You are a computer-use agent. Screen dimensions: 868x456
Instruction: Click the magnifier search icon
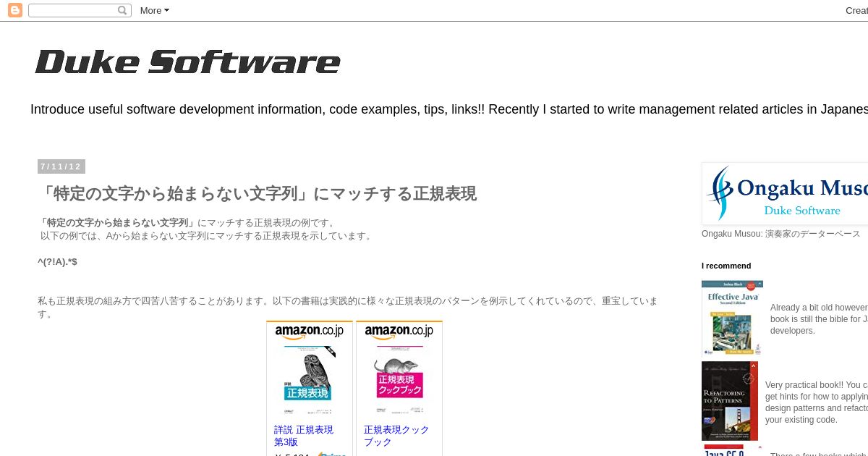[122, 10]
